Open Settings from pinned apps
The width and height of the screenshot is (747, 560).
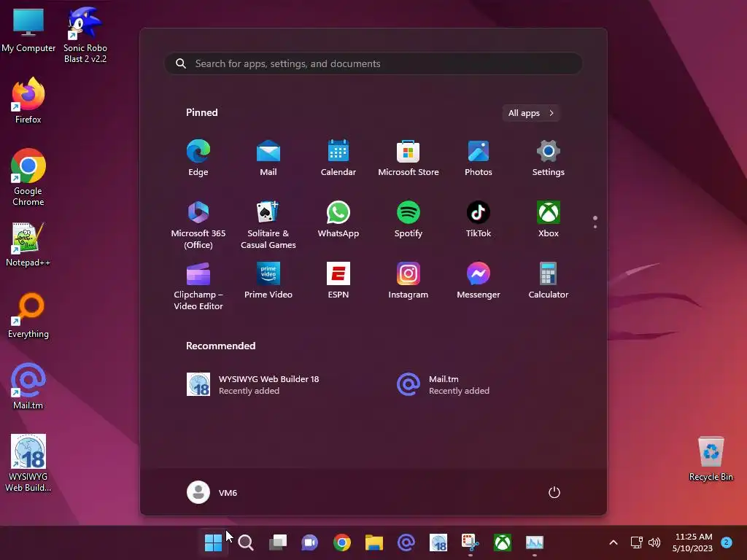click(x=549, y=158)
